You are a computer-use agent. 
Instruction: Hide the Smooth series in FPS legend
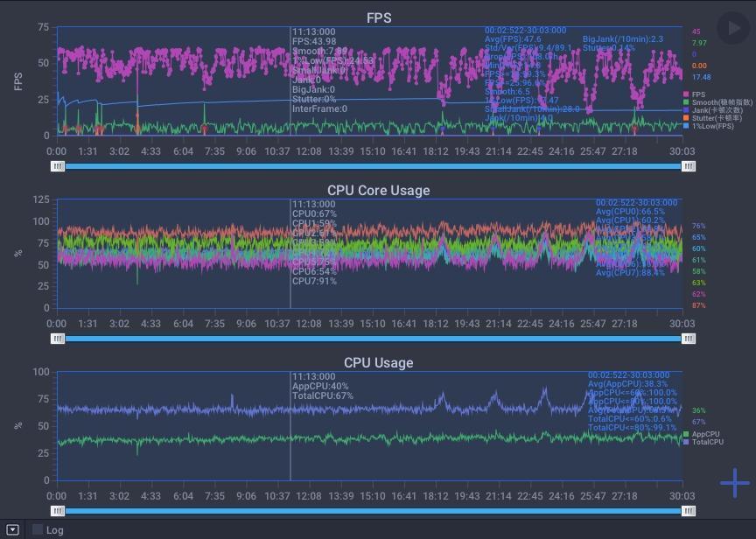(x=717, y=102)
